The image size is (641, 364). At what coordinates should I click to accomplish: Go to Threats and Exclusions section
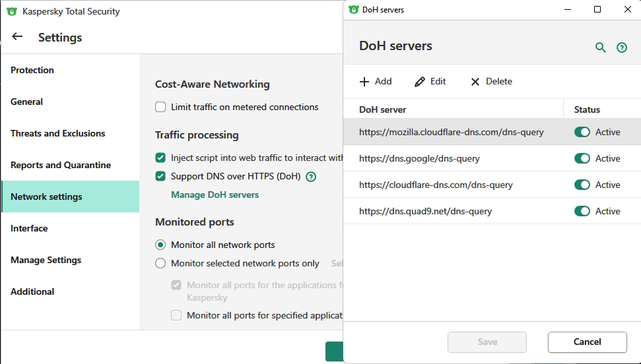(58, 133)
